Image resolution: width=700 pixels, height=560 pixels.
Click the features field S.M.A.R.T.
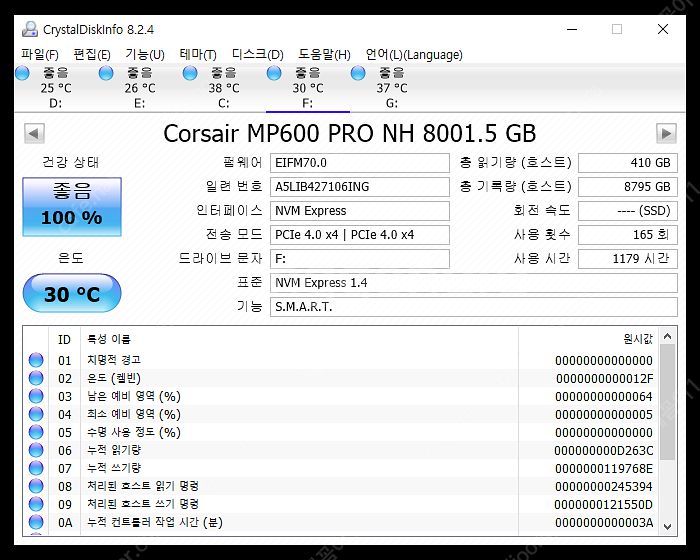click(x=474, y=307)
